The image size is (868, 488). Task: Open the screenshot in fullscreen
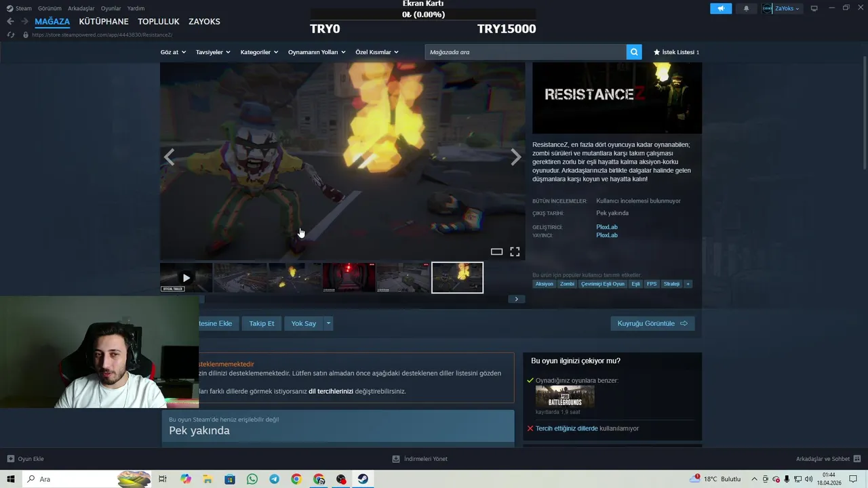[515, 251]
